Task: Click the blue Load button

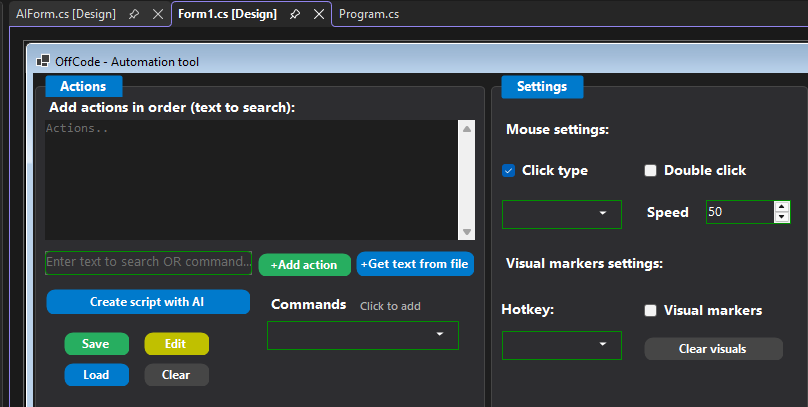Action: pyautogui.click(x=96, y=375)
